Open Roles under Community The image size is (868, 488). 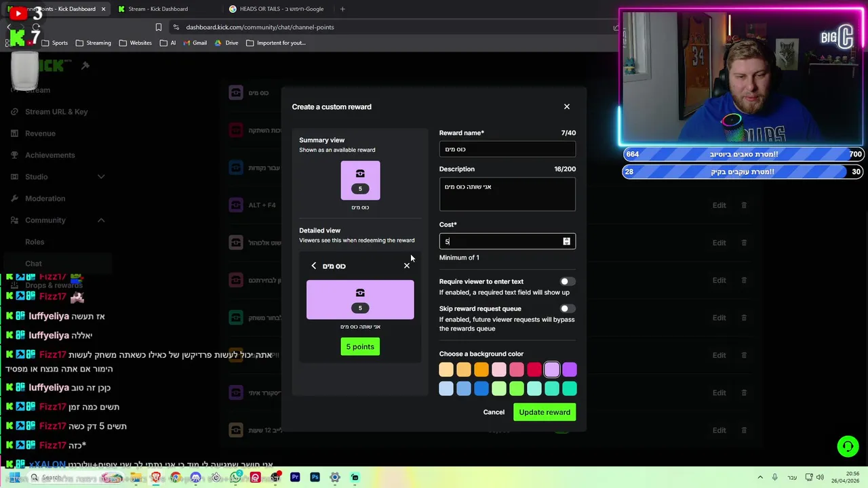click(35, 242)
